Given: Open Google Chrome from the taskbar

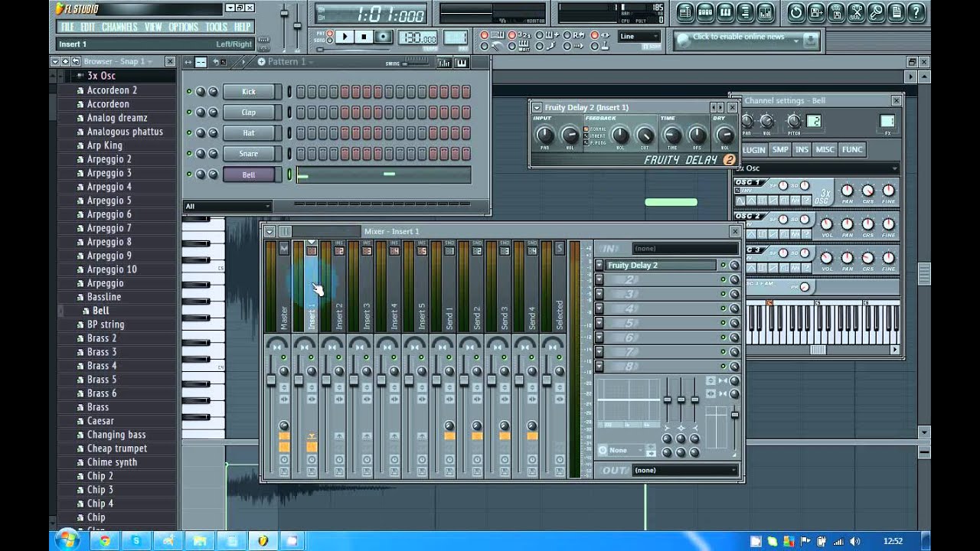Looking at the screenshot, I should (x=105, y=541).
